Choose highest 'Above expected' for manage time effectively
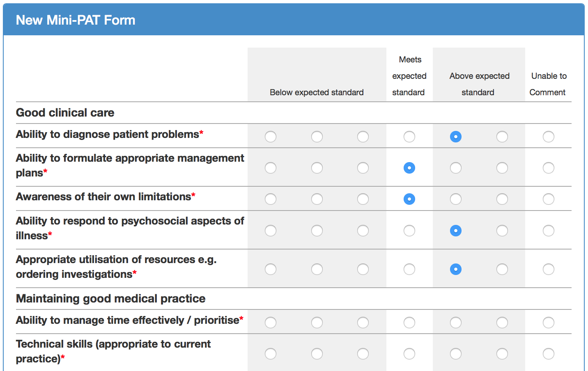The height and width of the screenshot is (371, 588). pyautogui.click(x=502, y=323)
